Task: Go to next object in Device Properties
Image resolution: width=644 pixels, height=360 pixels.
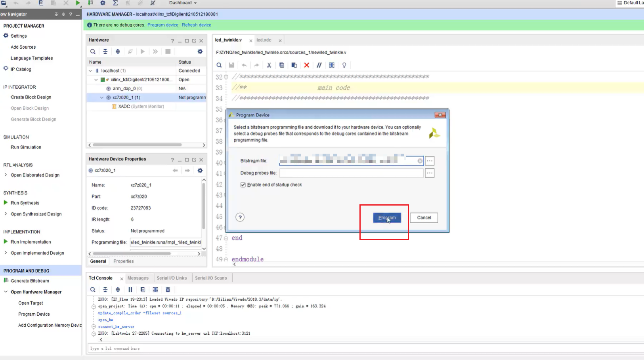Action: pyautogui.click(x=187, y=170)
